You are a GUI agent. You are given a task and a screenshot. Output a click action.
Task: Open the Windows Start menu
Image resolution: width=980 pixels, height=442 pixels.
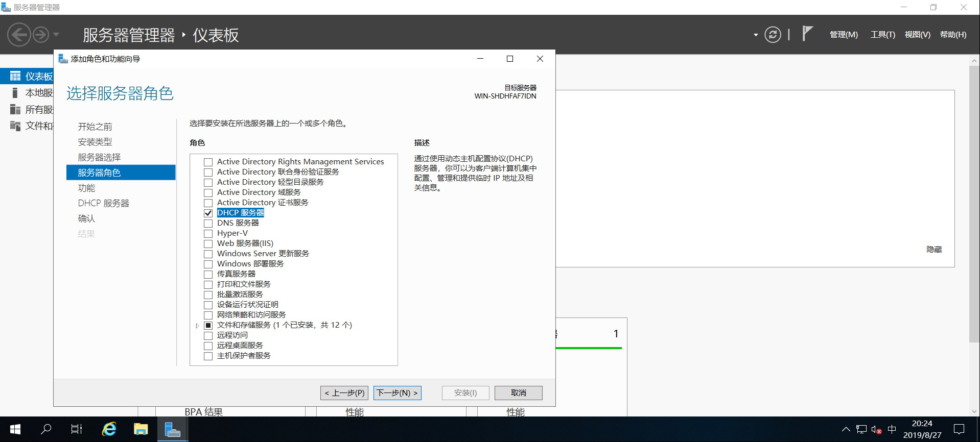[x=15, y=429]
